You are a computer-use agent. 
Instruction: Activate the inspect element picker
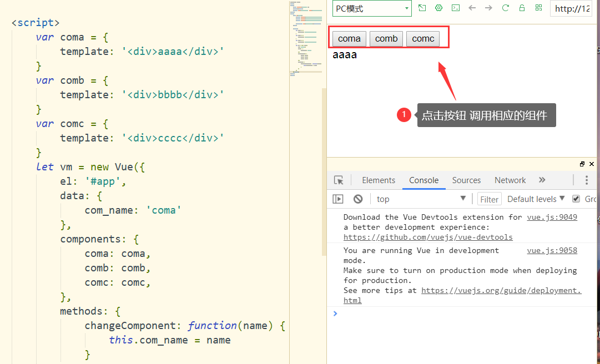pyautogui.click(x=339, y=180)
